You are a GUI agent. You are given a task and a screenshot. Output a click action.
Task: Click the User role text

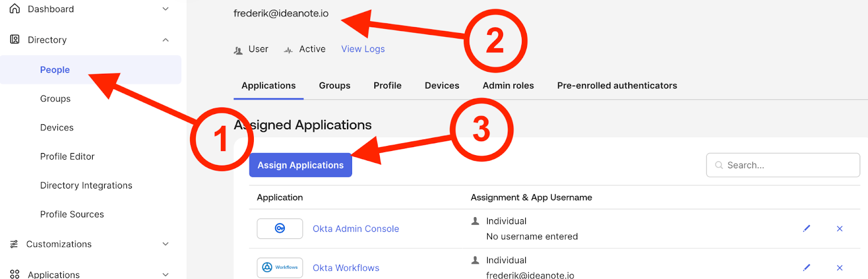pos(258,49)
